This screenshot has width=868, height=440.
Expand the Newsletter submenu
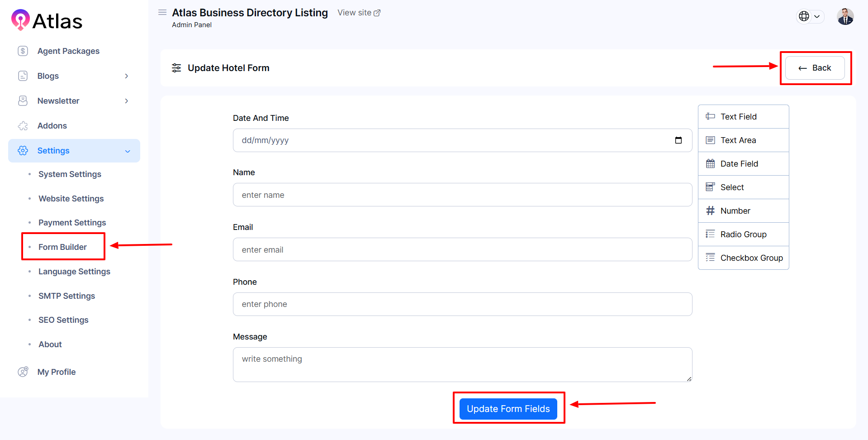[126, 101]
